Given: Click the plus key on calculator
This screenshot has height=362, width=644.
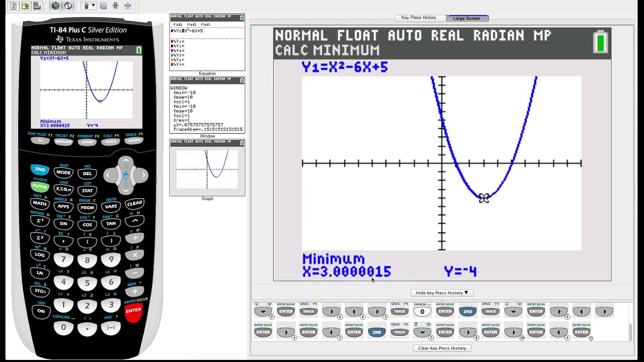Looking at the screenshot, I should (134, 291).
